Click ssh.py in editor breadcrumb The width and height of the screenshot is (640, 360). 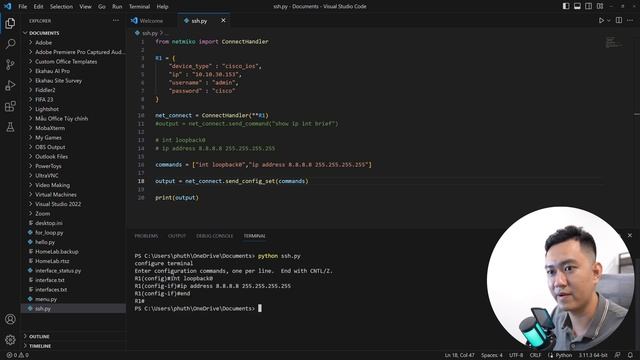(150, 33)
